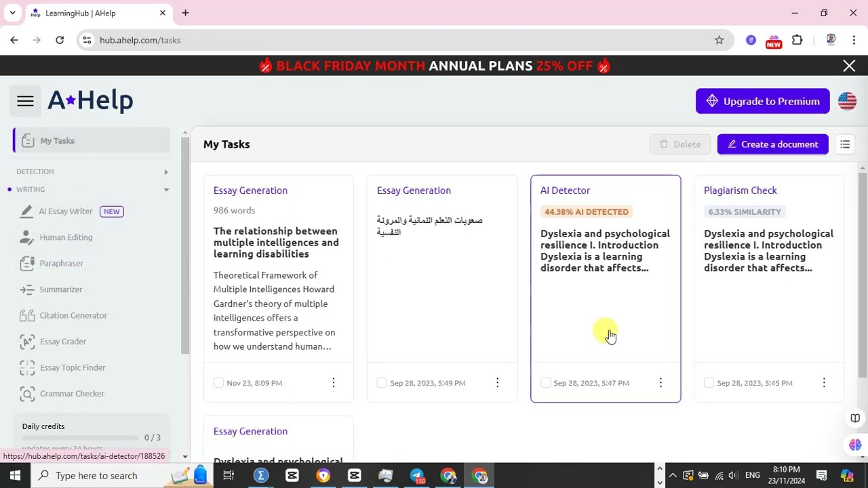Image resolution: width=868 pixels, height=488 pixels.
Task: Open options menu for AI Detector card
Action: click(x=660, y=383)
